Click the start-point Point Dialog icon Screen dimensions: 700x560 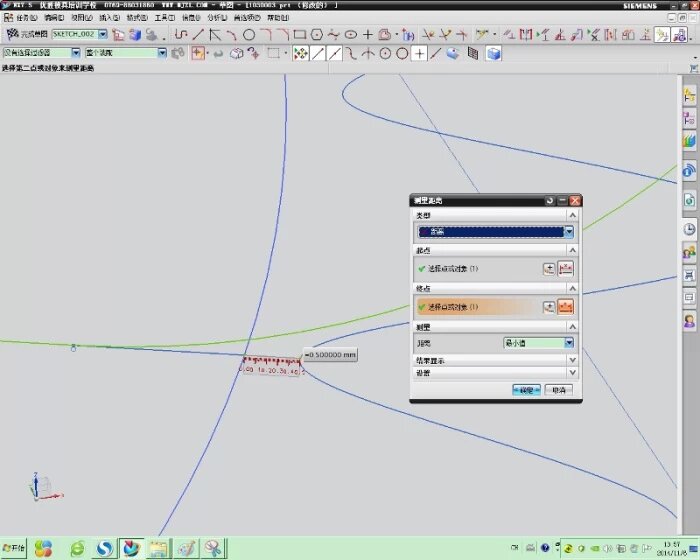coord(549,269)
